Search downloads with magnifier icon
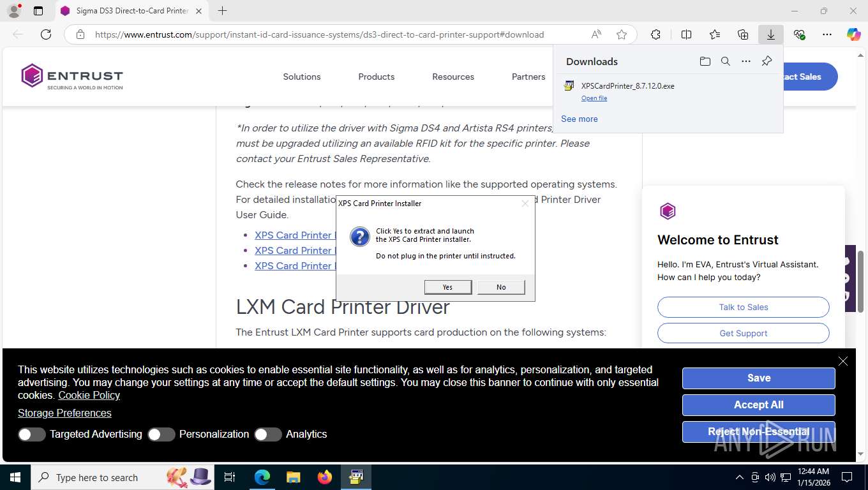Viewport: 868px width, 490px height. click(x=725, y=61)
